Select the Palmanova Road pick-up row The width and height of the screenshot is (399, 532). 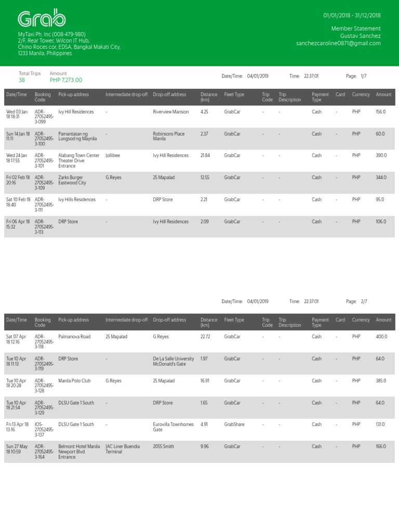click(74, 337)
